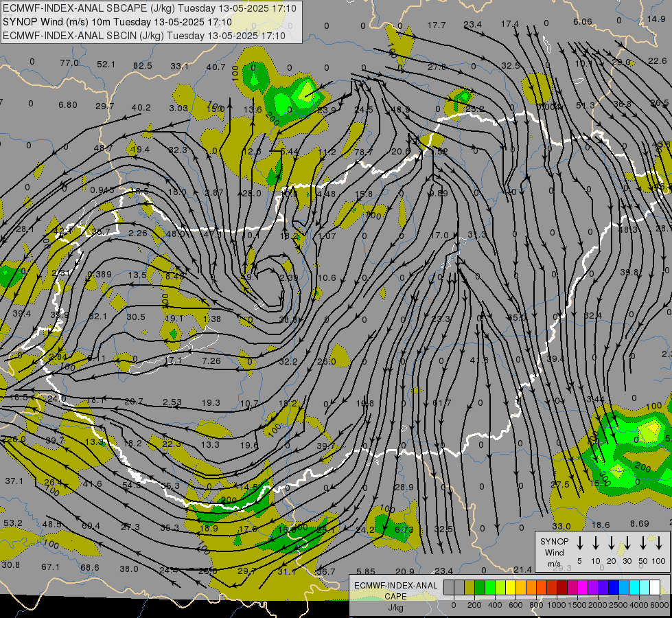Pick the dark green CAPE legend swatch

480,587
